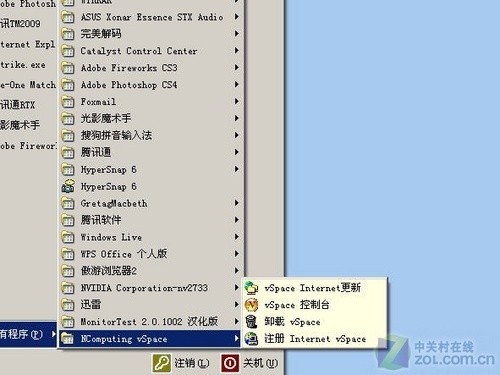Click folder icon beside 腾讯软件
This screenshot has height=375, width=500.
68,220
